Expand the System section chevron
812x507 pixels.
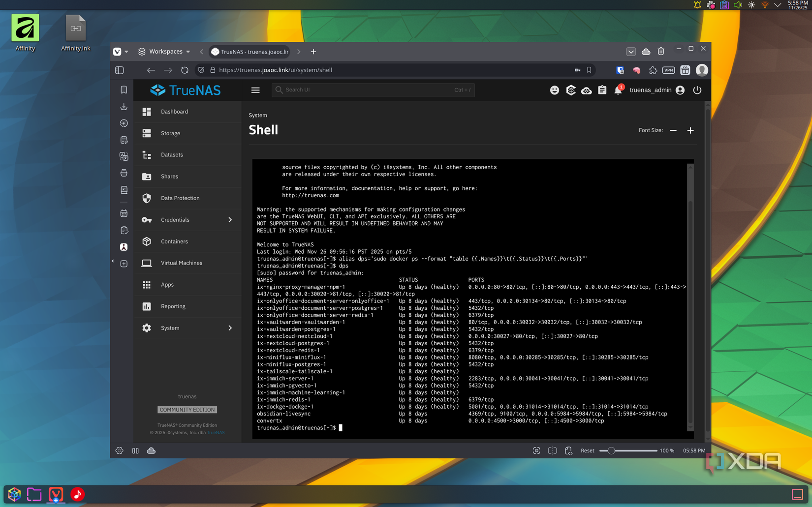tap(230, 328)
